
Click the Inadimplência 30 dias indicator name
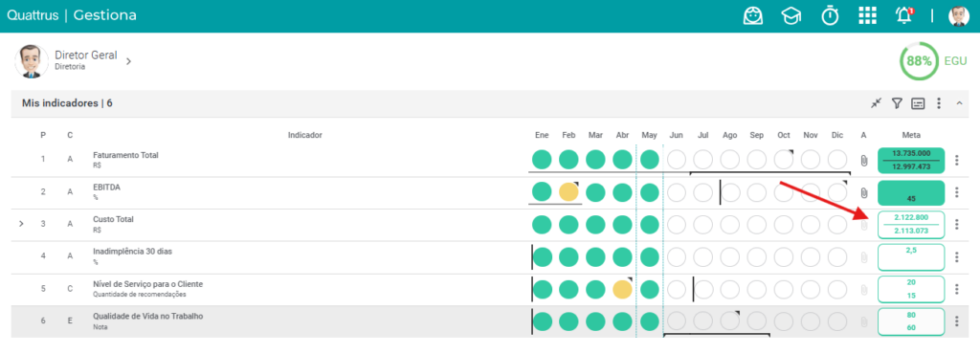(x=132, y=252)
